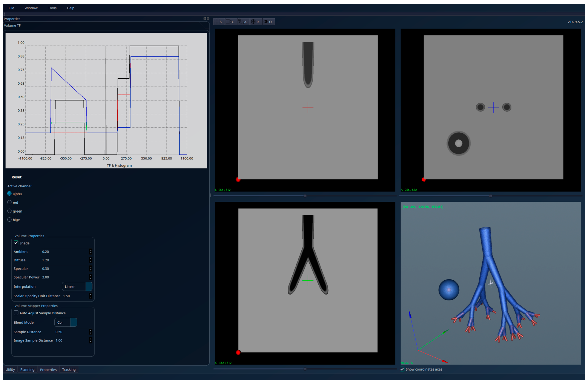Click the sagittal view slice slider handle

[305, 196]
